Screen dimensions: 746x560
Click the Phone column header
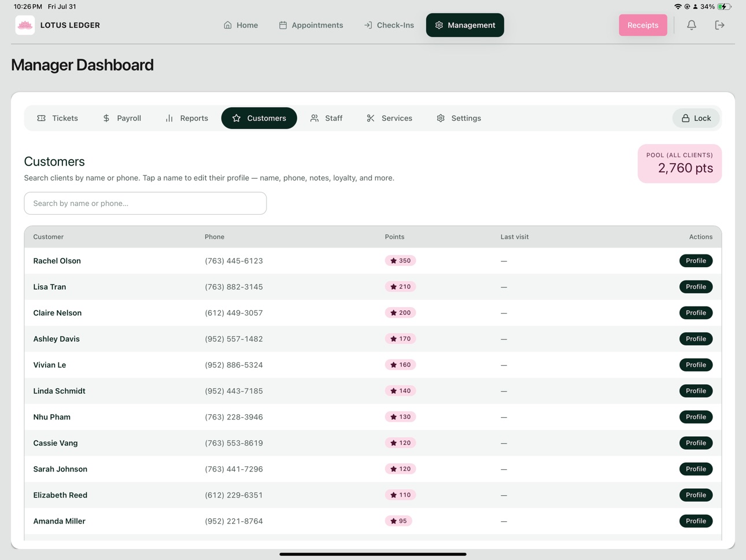(x=215, y=237)
